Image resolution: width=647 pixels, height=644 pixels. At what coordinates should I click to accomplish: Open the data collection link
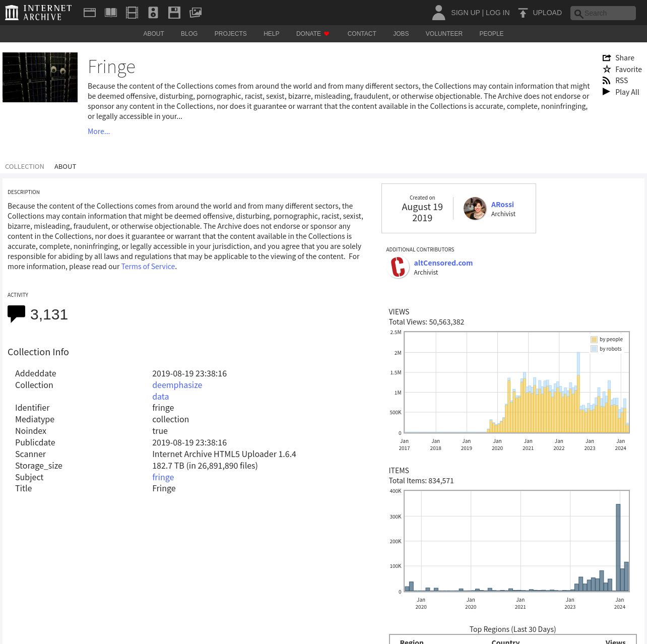(x=160, y=397)
